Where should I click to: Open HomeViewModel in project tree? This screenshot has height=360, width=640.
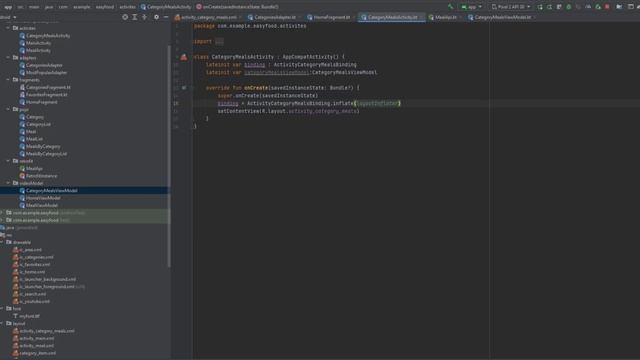(x=40, y=198)
